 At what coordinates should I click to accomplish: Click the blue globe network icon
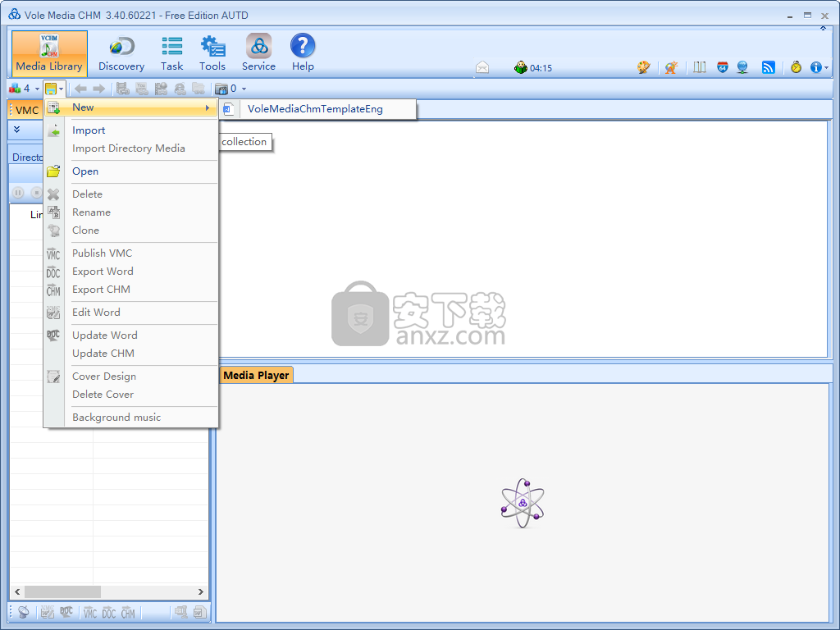[742, 67]
